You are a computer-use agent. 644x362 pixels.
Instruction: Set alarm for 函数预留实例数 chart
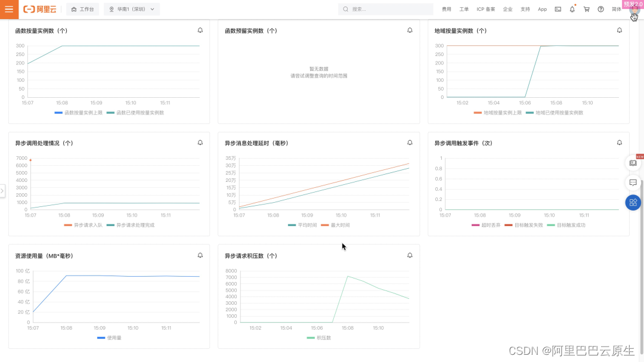pos(410,30)
